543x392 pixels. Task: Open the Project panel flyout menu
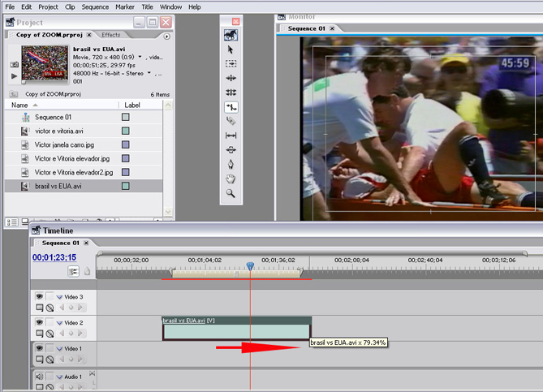pyautogui.click(x=167, y=36)
